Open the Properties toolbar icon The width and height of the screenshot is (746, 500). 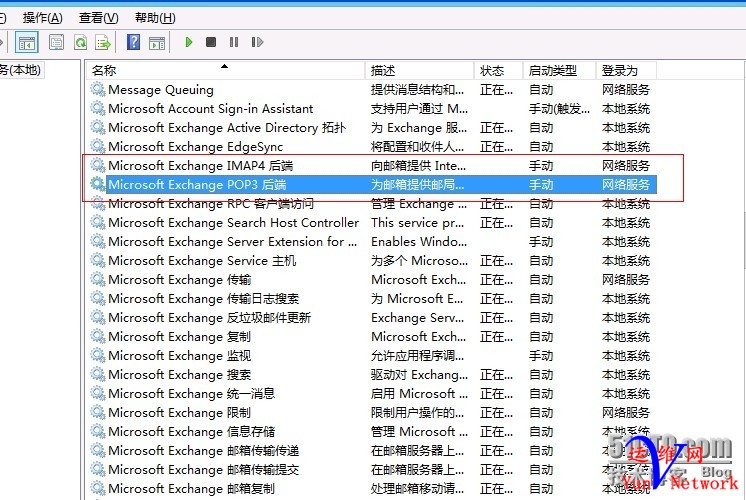pos(57,42)
